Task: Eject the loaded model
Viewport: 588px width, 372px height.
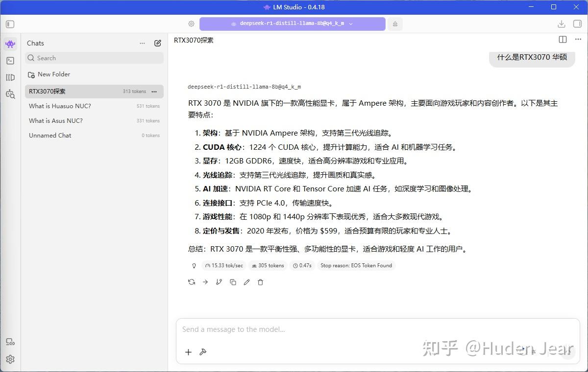Action: tap(395, 24)
